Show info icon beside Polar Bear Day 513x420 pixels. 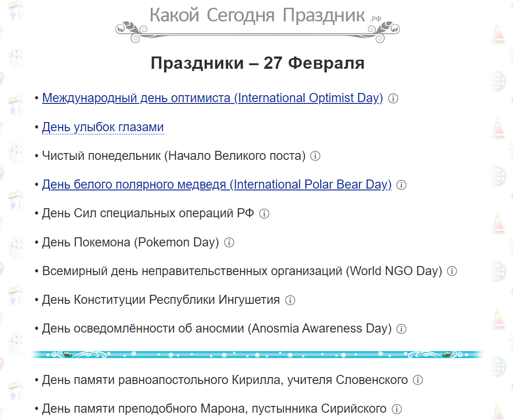[401, 185]
